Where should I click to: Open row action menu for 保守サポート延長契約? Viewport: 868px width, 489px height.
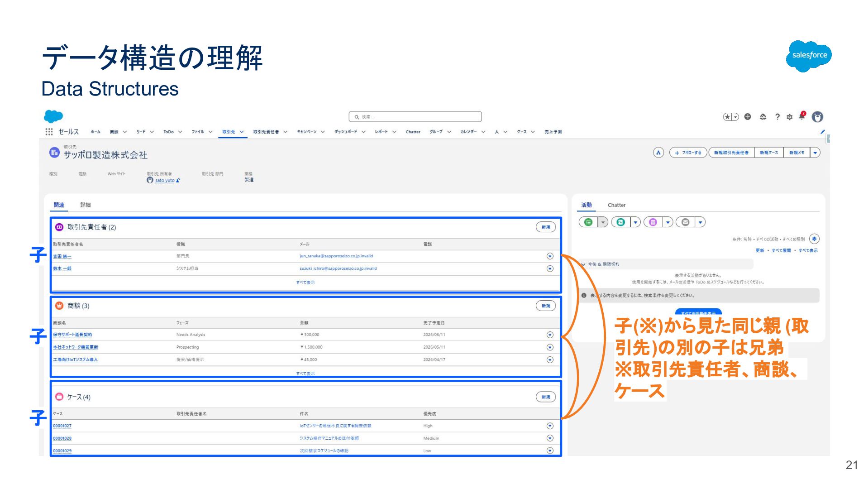pos(550,335)
